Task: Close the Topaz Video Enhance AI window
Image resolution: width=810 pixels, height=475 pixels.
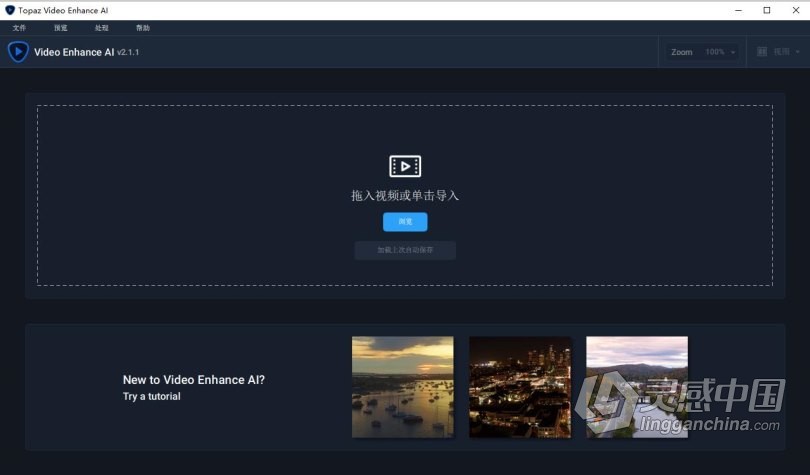Action: click(796, 10)
